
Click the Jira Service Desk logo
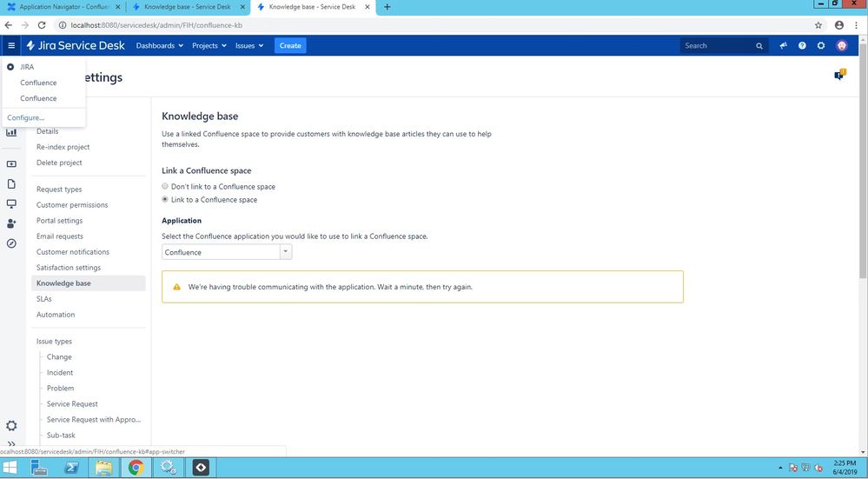click(x=76, y=45)
